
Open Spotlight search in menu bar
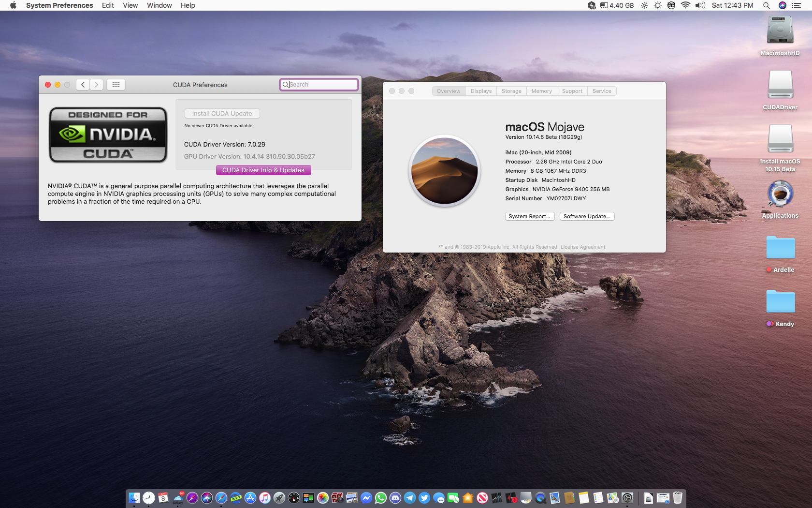pos(766,5)
